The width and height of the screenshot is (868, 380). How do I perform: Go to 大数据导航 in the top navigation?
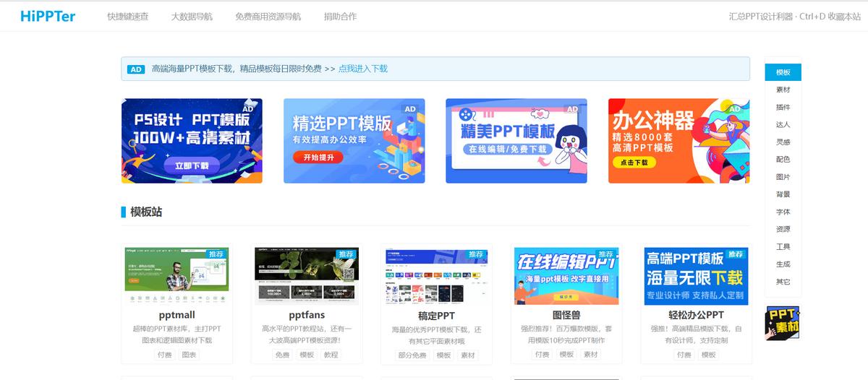coord(192,16)
